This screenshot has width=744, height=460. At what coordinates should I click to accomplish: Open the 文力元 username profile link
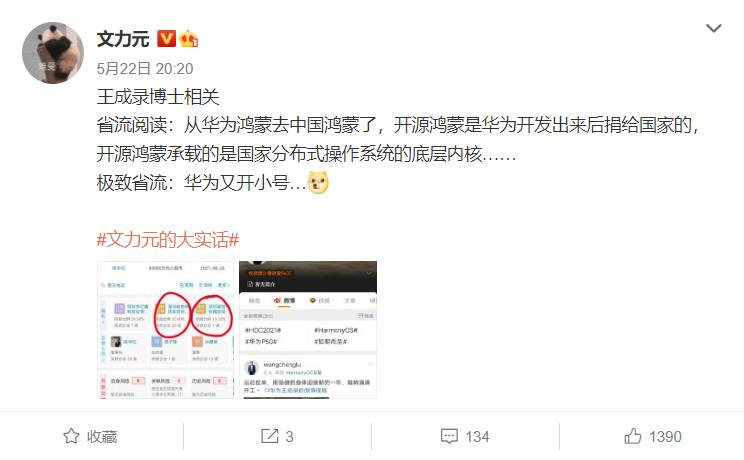(x=123, y=39)
